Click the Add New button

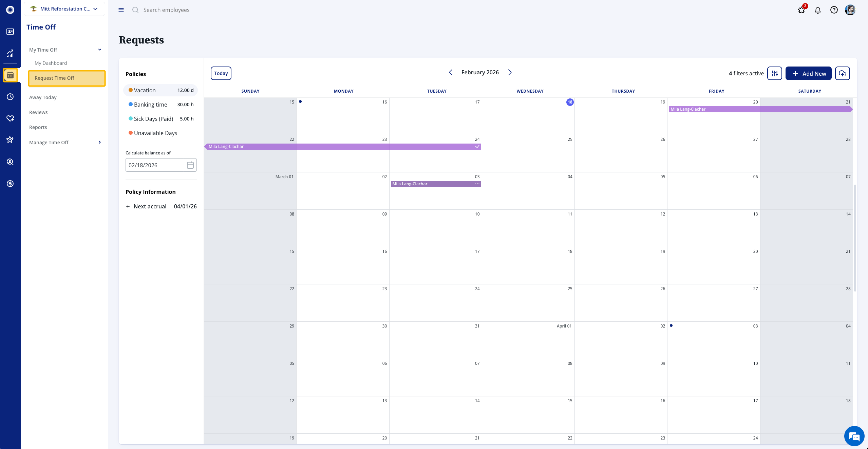point(808,73)
